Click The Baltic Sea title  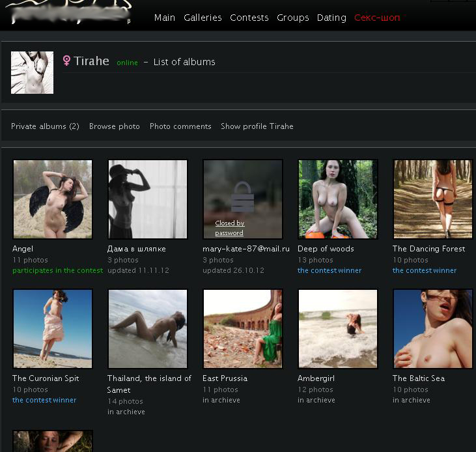(x=419, y=378)
